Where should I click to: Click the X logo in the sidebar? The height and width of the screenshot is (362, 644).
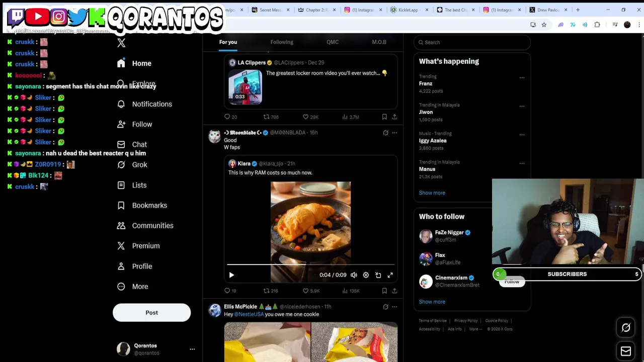121,43
